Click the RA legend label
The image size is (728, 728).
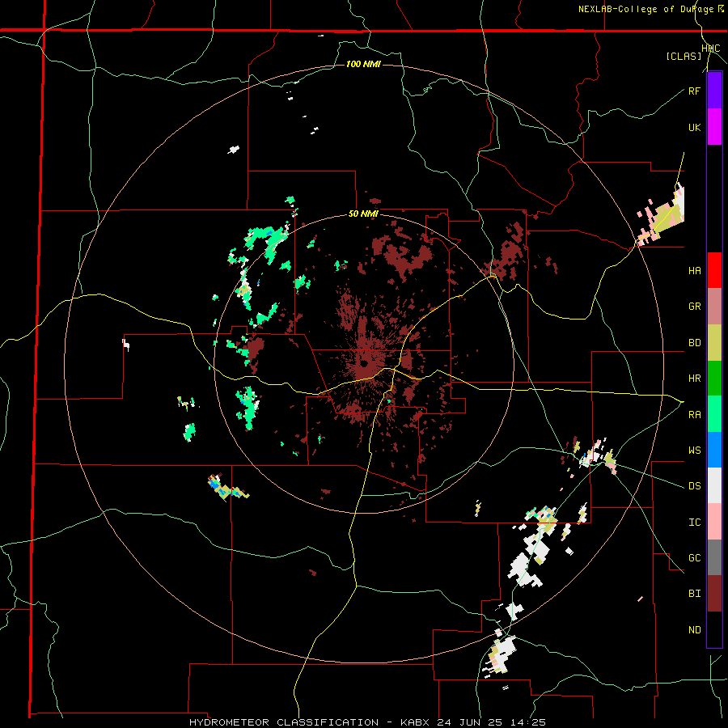click(694, 415)
